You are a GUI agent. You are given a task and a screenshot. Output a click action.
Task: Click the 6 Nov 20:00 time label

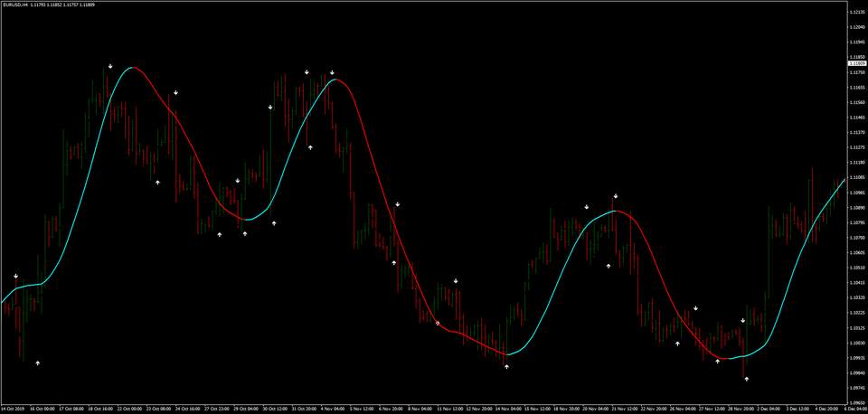click(391, 409)
